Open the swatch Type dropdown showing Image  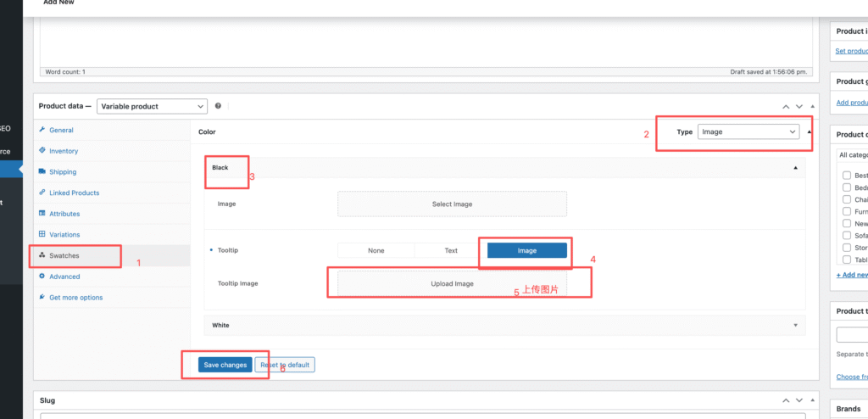748,131
